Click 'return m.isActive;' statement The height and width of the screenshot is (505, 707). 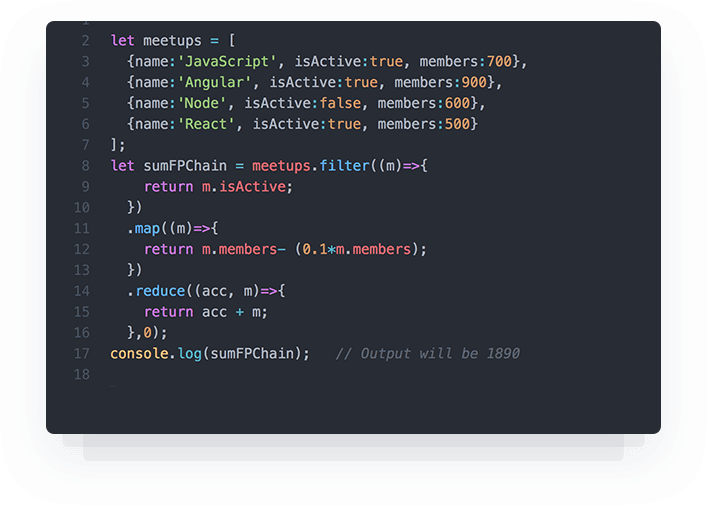218,187
